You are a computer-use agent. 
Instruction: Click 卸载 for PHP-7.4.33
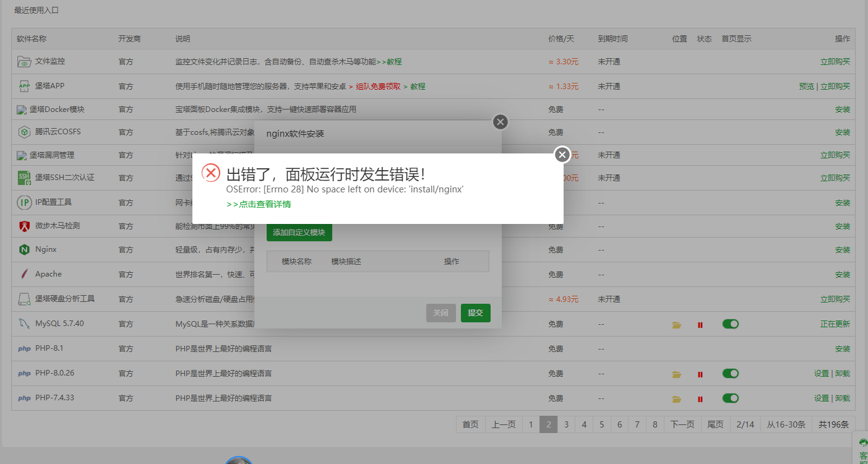point(843,398)
